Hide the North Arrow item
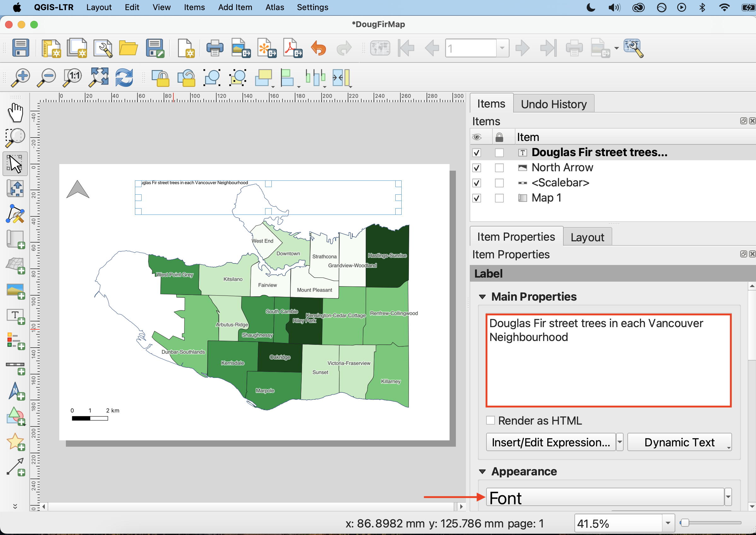The image size is (756, 535). (476, 168)
